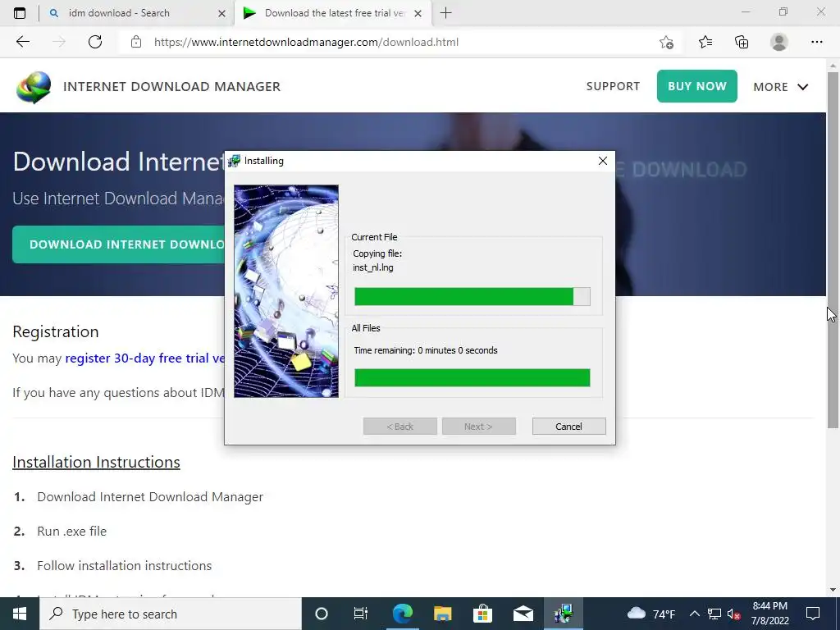Show hidden system tray icons
This screenshot has height=630, width=840.
(694, 614)
